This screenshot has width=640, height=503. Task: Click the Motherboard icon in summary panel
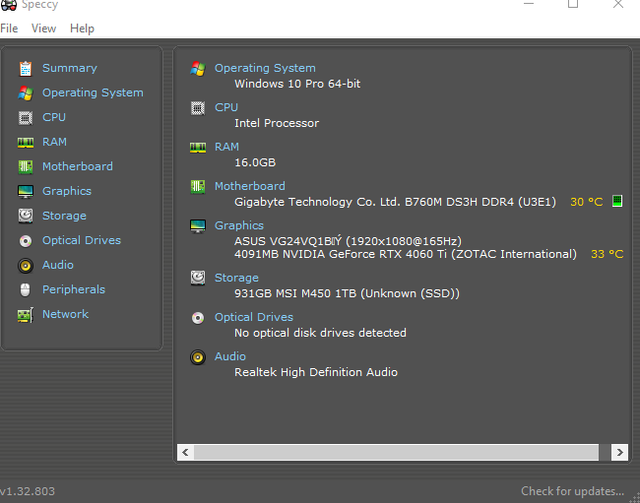198,187
